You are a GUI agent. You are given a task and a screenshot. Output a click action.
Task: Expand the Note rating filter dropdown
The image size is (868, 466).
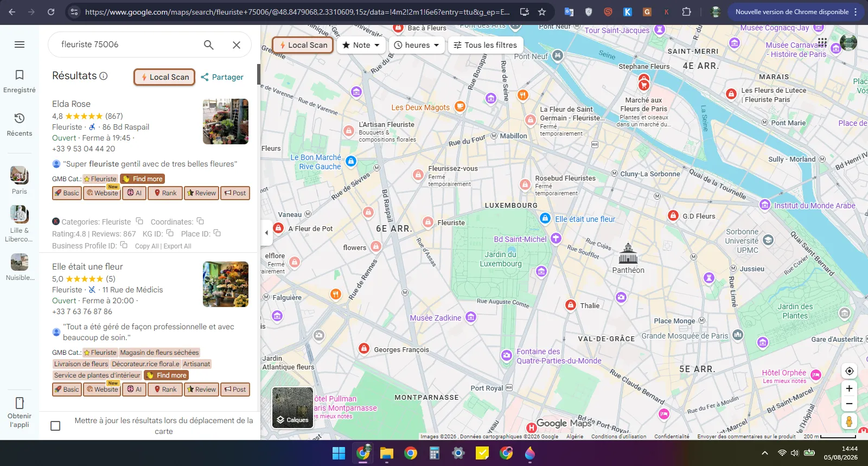click(x=361, y=45)
